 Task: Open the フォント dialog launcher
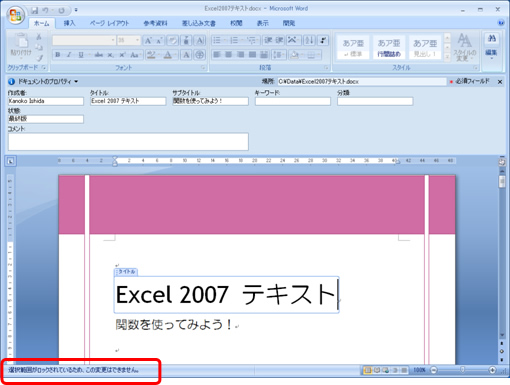tap(203, 68)
